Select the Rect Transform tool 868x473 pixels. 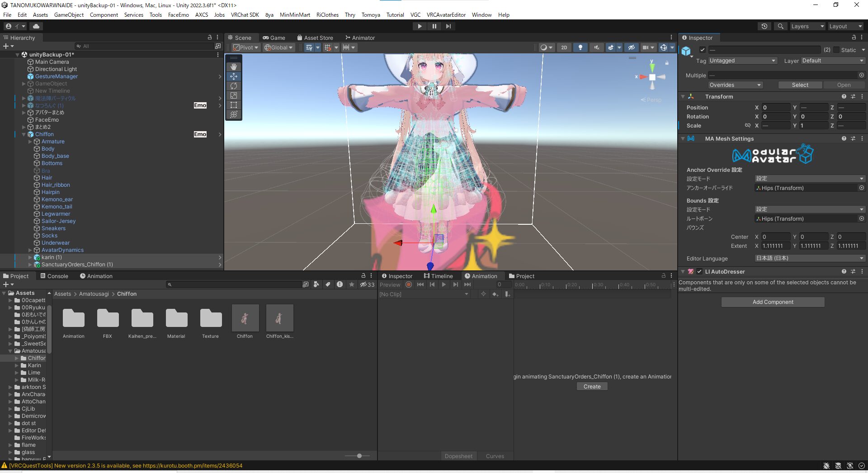[234, 105]
